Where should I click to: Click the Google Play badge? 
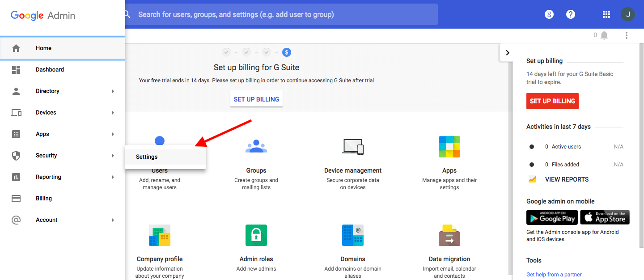pos(552,217)
